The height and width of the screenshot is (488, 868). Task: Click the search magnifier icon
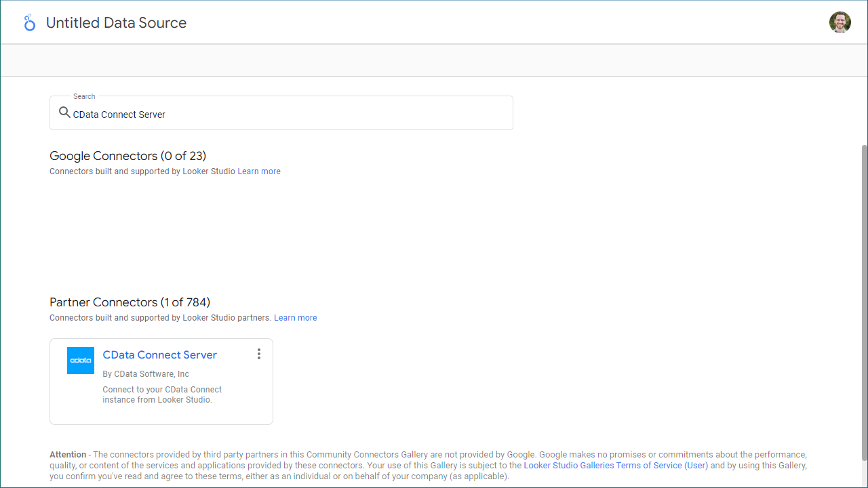tap(64, 113)
